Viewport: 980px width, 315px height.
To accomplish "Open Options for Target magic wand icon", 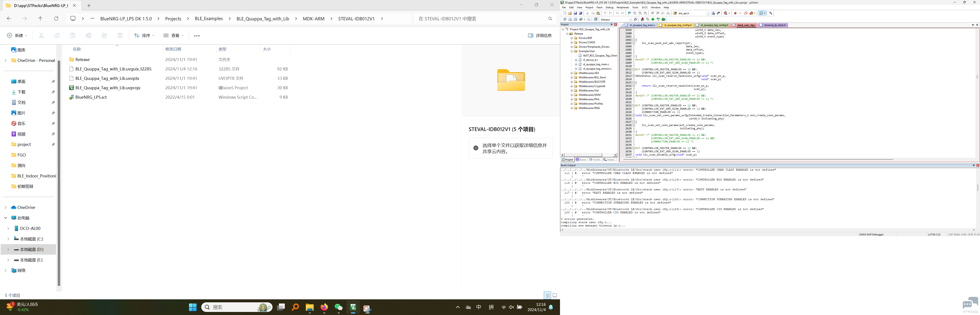I will pyautogui.click(x=636, y=19).
